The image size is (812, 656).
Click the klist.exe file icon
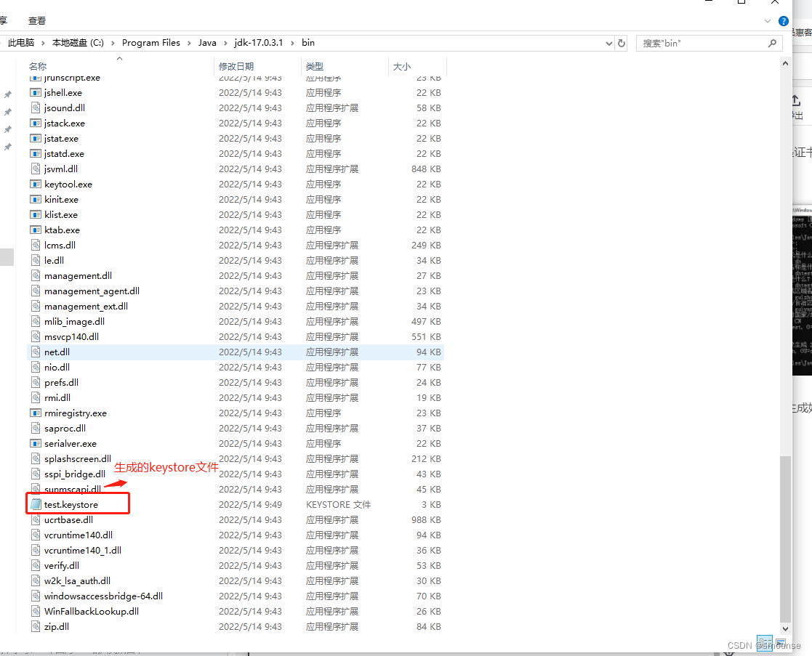tap(35, 215)
